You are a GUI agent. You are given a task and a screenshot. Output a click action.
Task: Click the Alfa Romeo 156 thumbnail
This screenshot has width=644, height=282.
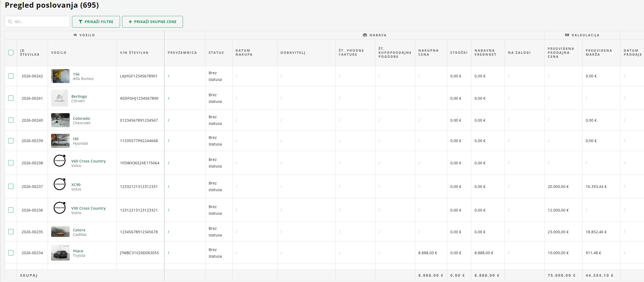pos(60,76)
